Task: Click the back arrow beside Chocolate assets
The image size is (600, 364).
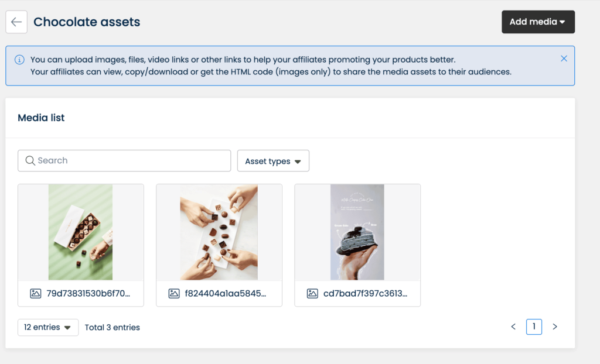Action: pos(16,22)
